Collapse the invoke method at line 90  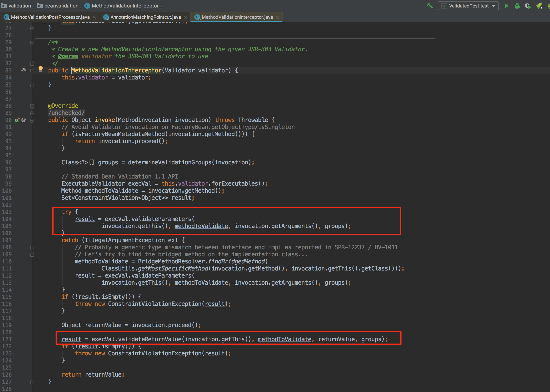pos(32,120)
